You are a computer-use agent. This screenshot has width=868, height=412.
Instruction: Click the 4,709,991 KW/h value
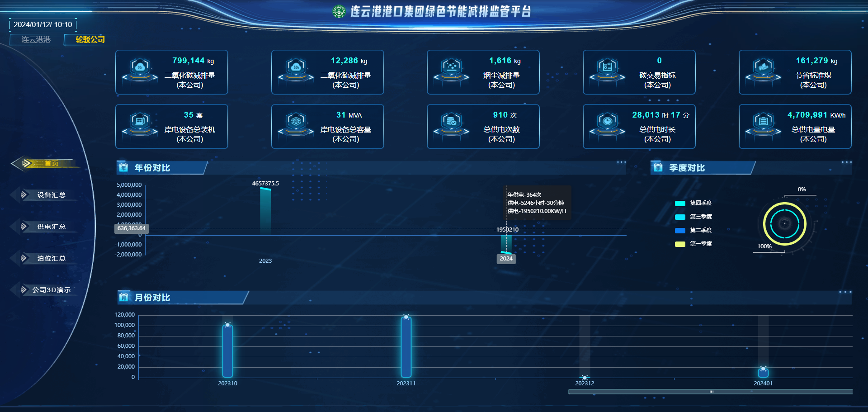(816, 115)
